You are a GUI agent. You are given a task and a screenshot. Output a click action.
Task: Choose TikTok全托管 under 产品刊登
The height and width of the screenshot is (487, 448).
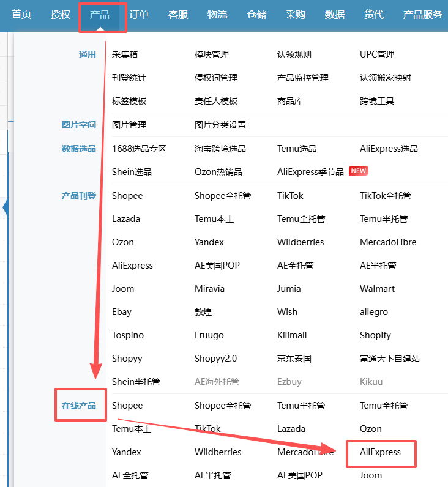[x=386, y=196]
